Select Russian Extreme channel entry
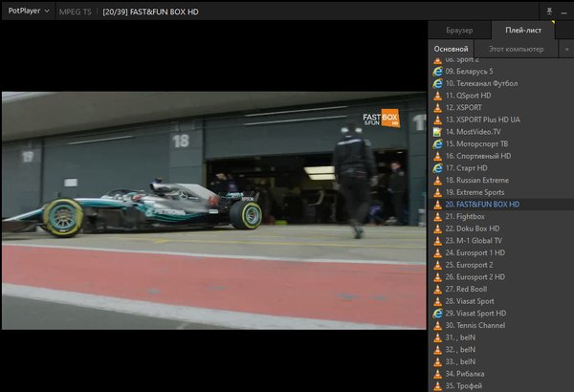 coord(483,181)
